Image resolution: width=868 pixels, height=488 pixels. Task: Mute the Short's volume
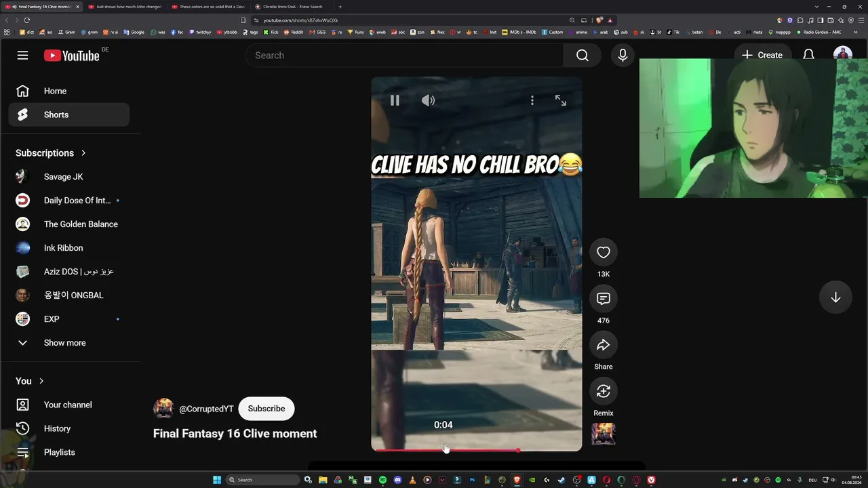tap(428, 100)
